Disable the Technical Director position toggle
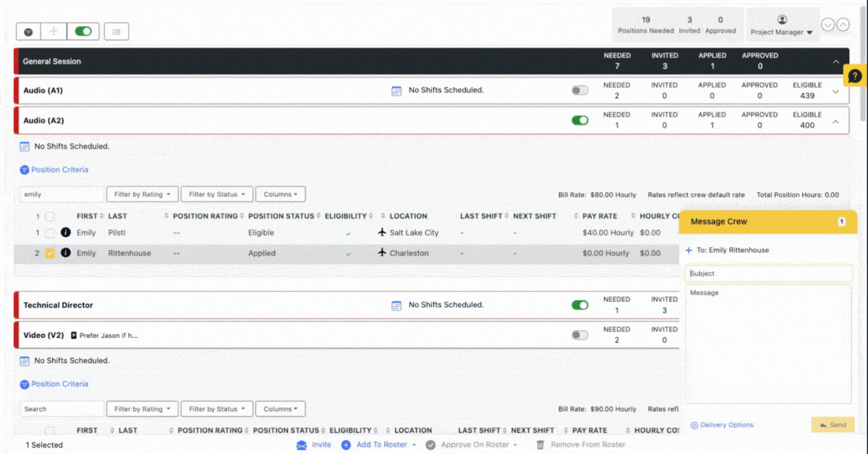 pos(579,305)
